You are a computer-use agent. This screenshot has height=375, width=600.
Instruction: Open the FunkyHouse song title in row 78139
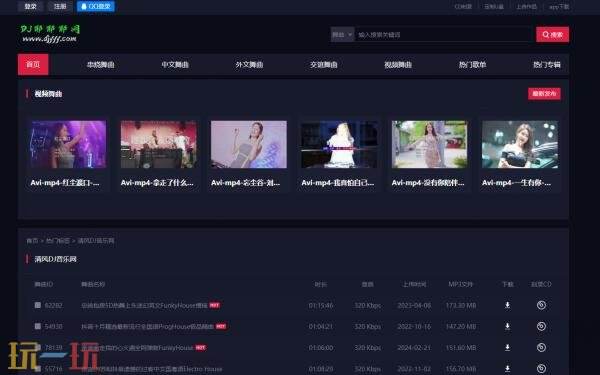pyautogui.click(x=137, y=347)
